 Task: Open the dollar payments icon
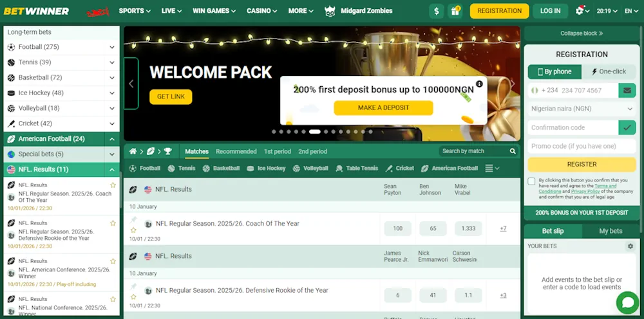436,11
